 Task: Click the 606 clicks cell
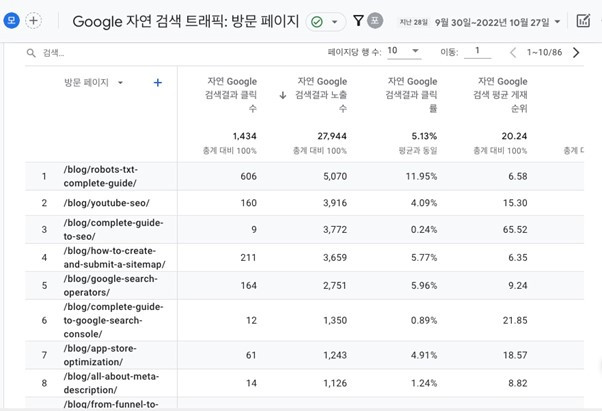248,176
